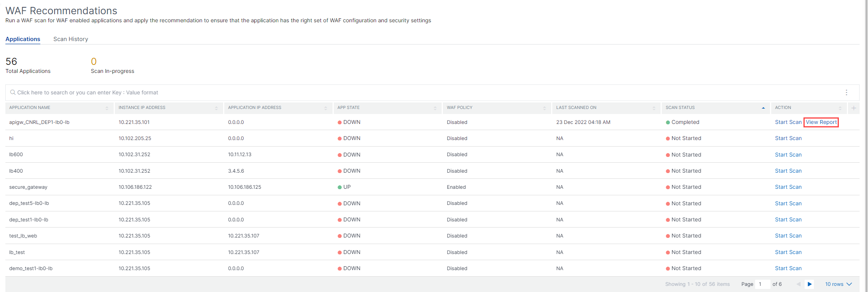This screenshot has width=868, height=292.
Task: Click Enabled WAF policy for secure_gateway
Action: pos(456,187)
